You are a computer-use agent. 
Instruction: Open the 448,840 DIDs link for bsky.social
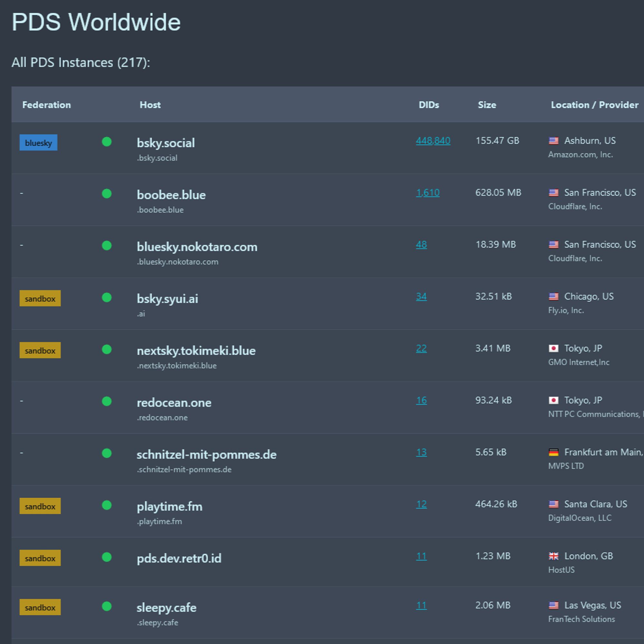coord(433,141)
